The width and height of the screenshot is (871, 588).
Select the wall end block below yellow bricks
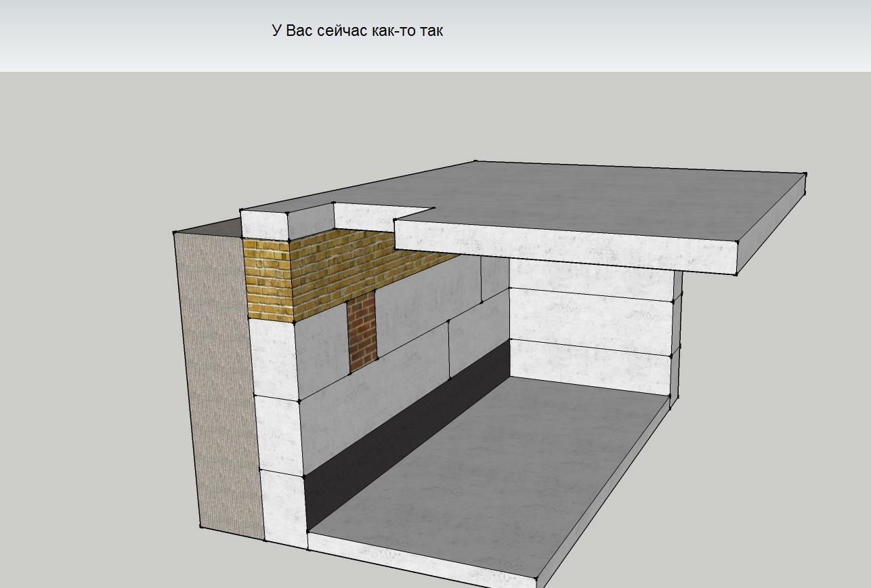(275, 359)
